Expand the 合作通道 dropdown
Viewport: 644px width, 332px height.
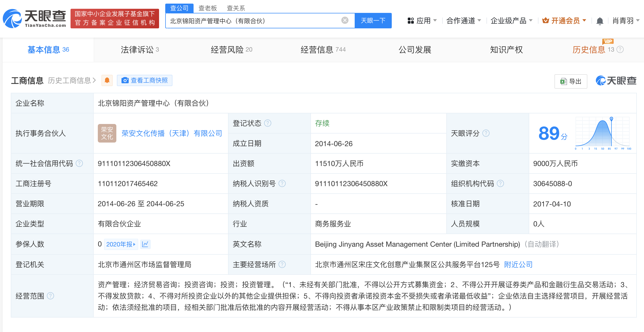point(464,21)
